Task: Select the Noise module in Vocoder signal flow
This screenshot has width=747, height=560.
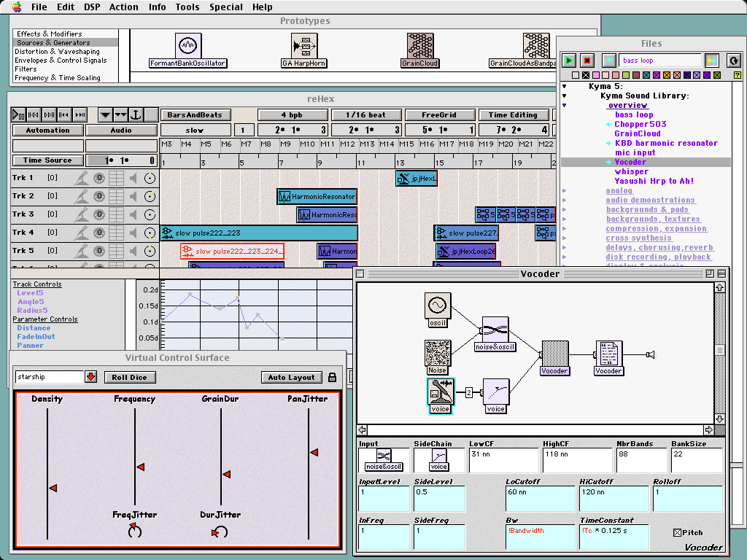Action: (438, 357)
